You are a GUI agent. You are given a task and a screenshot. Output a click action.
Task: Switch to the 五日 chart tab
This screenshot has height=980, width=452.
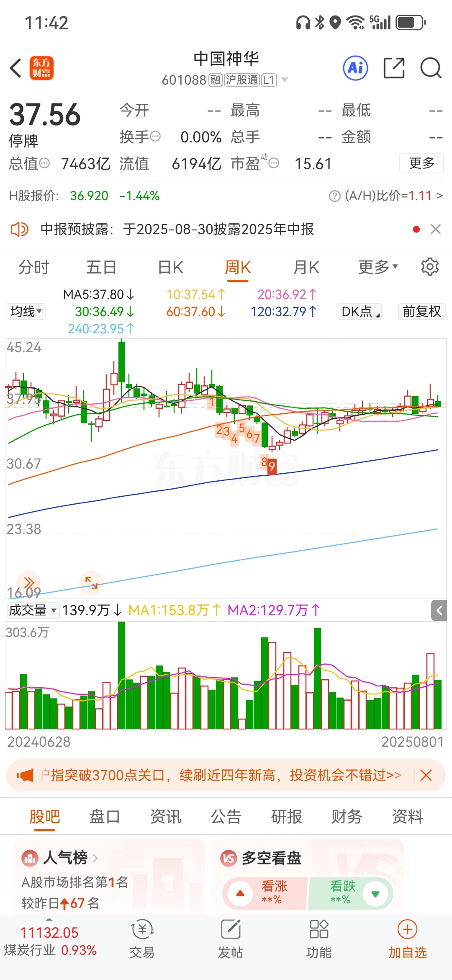coord(101,267)
